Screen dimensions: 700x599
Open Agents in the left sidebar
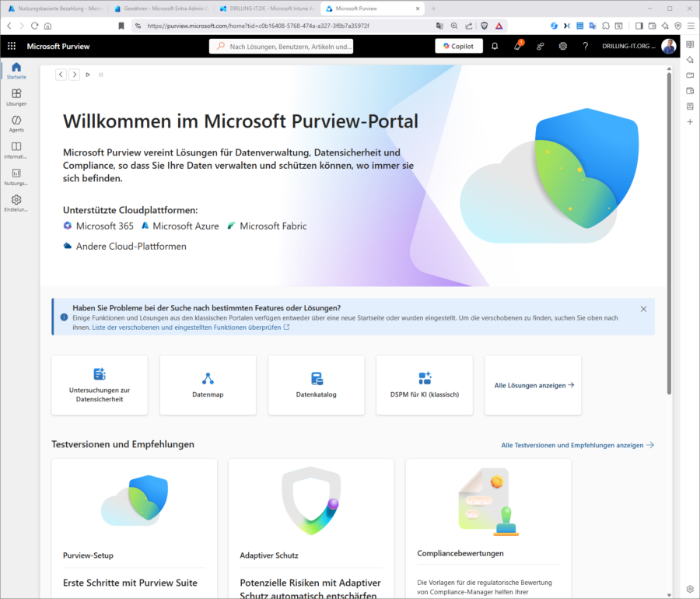point(16,124)
